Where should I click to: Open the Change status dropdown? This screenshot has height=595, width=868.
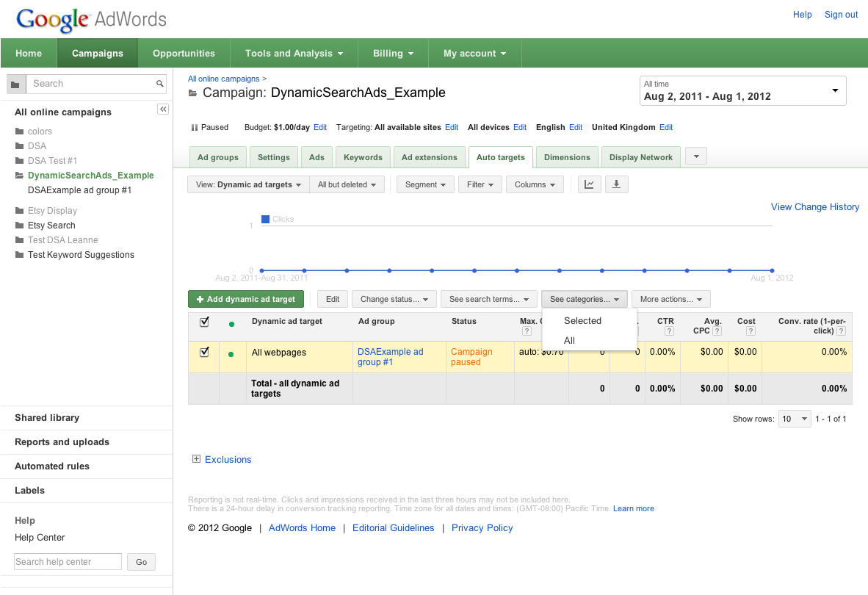click(394, 299)
